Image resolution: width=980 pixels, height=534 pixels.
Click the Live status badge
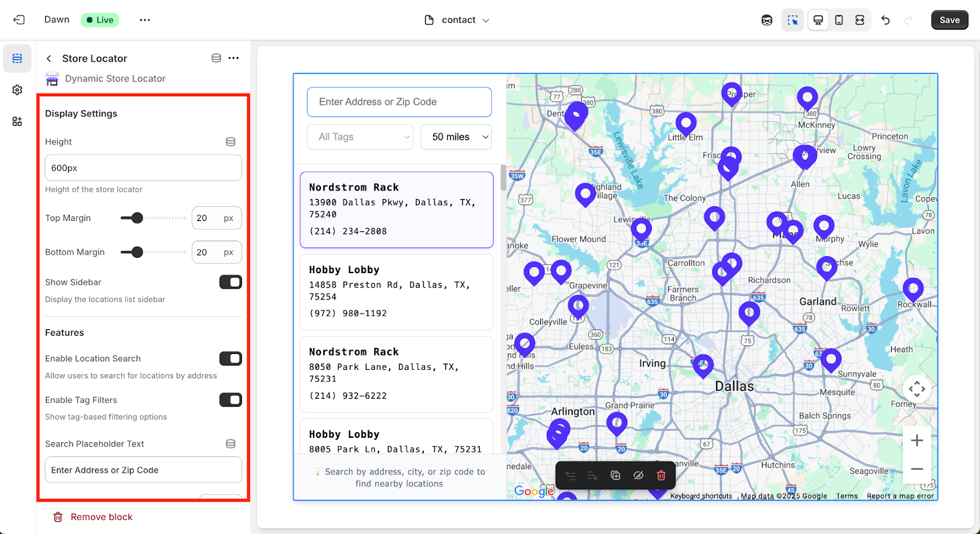100,20
